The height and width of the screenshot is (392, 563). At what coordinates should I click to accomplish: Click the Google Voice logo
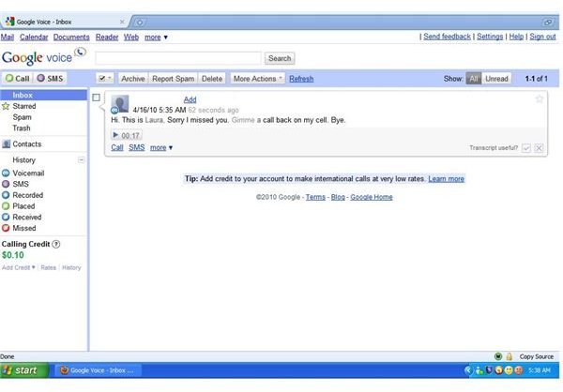(43, 57)
